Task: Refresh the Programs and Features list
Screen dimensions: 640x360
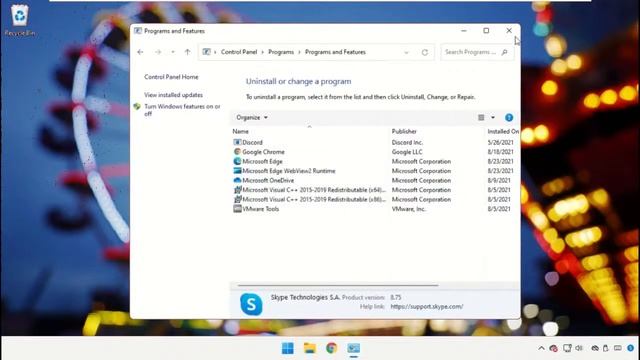Action: (425, 52)
